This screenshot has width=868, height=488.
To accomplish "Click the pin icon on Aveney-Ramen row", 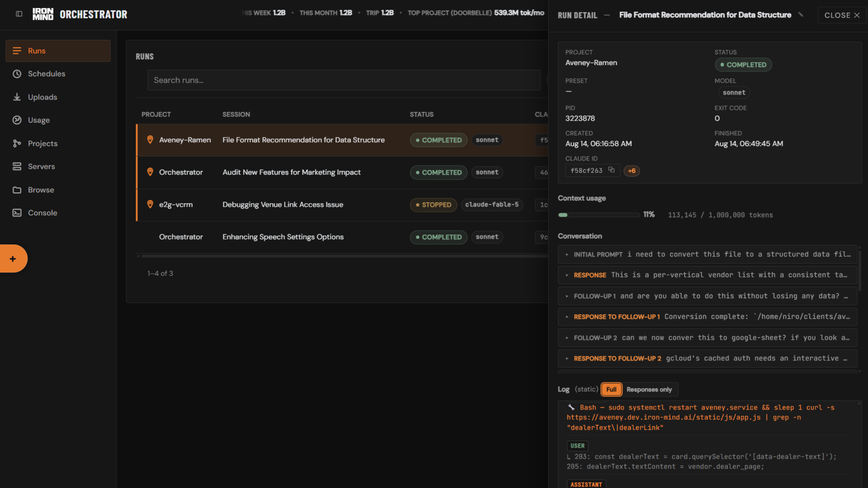I will 150,140.
